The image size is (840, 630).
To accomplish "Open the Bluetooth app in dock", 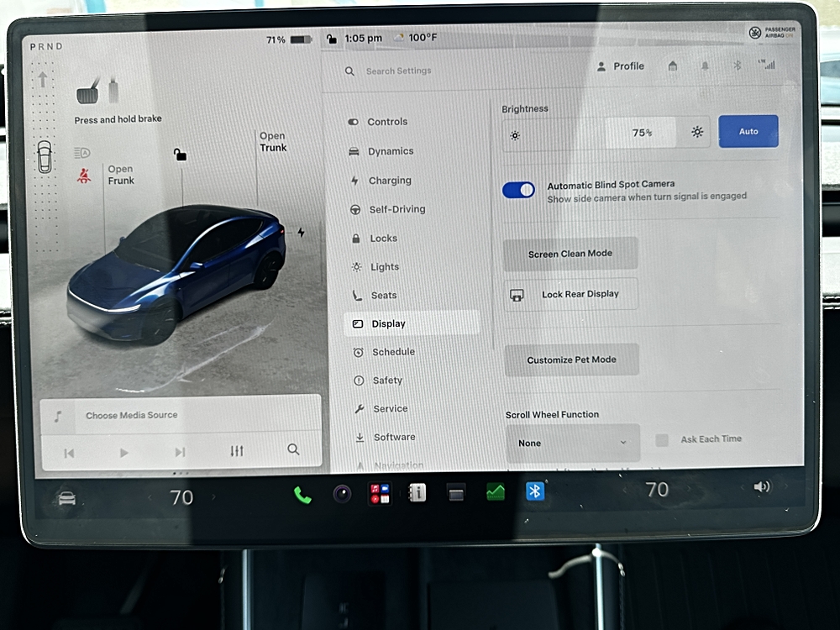I will click(535, 491).
